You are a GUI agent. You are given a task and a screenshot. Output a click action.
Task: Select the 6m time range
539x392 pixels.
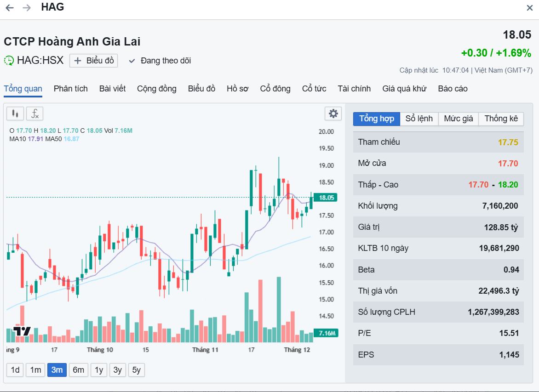(79, 370)
